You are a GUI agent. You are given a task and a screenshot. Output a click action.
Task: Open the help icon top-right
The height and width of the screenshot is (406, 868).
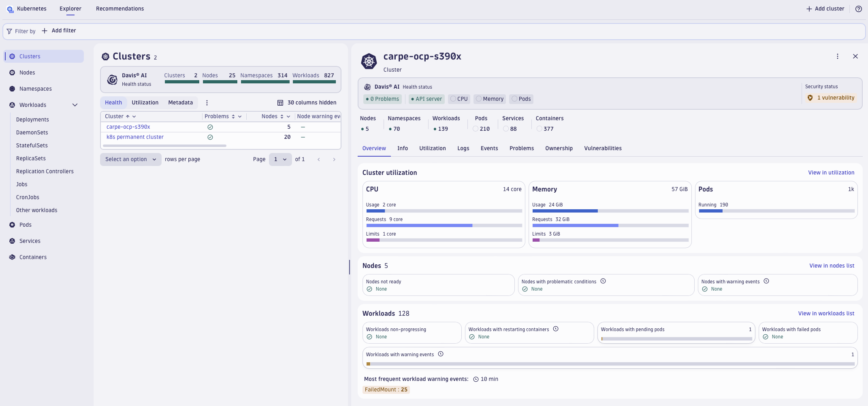coord(858,9)
